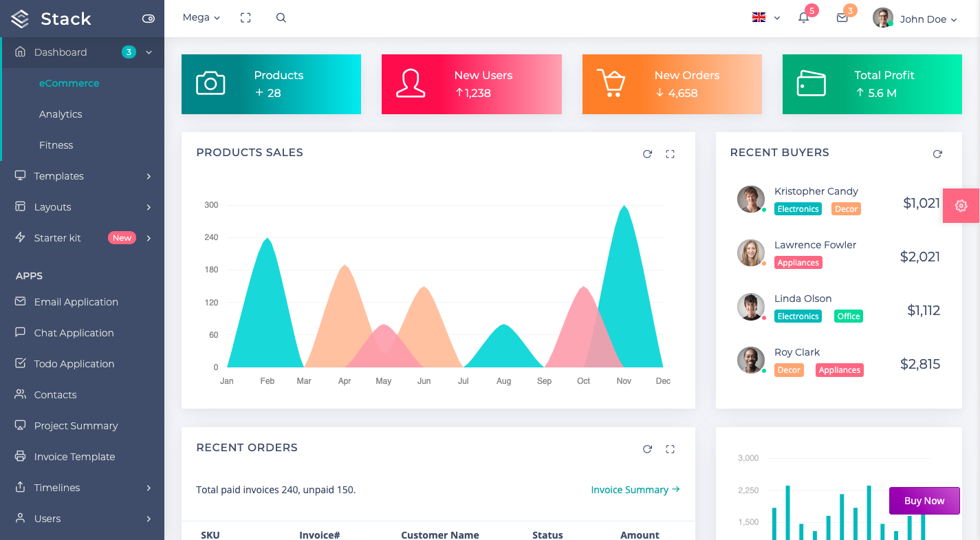Click the Chat Application speech icon

pos(20,332)
